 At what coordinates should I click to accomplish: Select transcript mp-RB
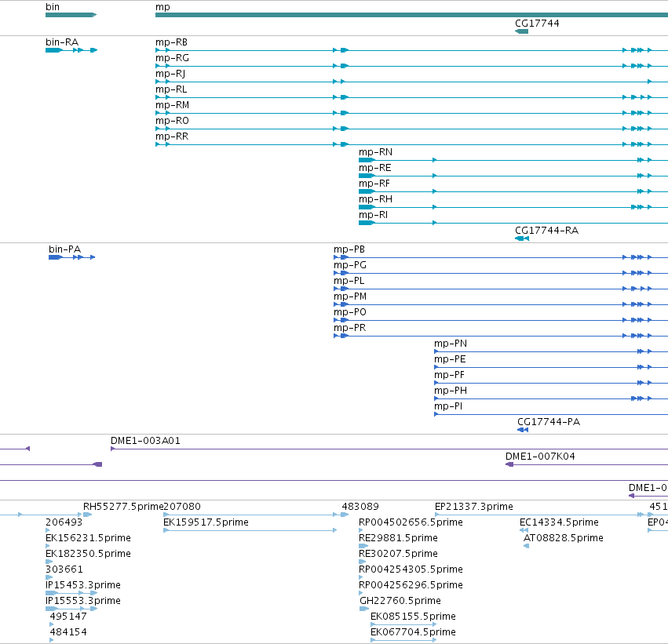click(171, 42)
